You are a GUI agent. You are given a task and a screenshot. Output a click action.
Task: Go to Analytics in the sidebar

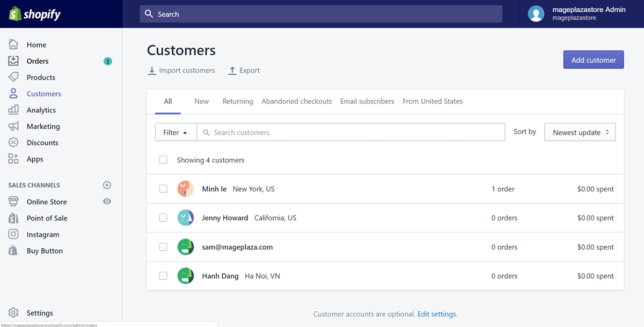point(41,110)
